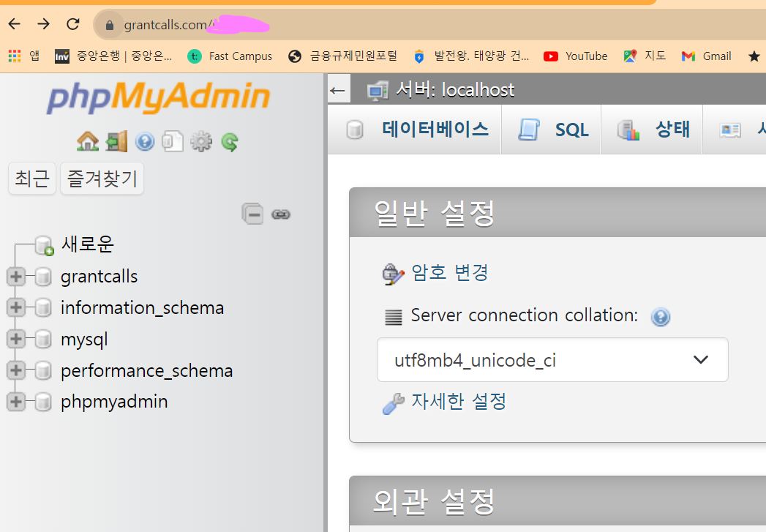The height and width of the screenshot is (532, 766).
Task: Click the star bookmark icon
Action: [x=754, y=56]
